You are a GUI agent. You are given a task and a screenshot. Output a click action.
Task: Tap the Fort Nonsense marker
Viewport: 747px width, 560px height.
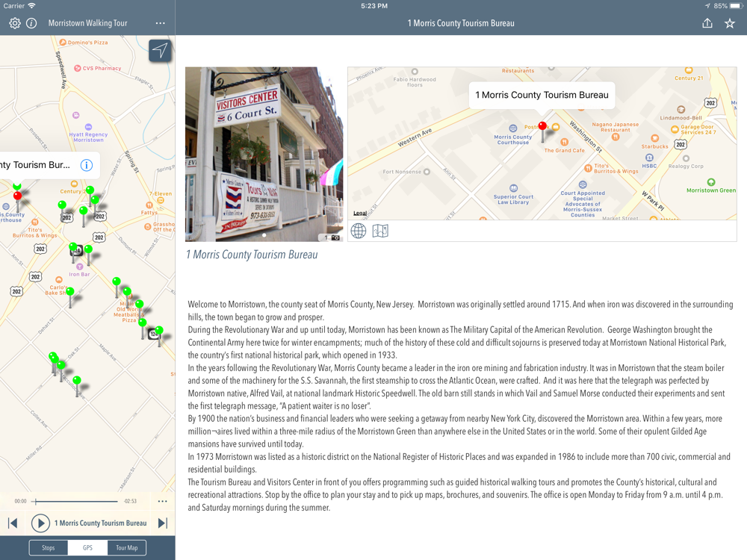pos(427,172)
